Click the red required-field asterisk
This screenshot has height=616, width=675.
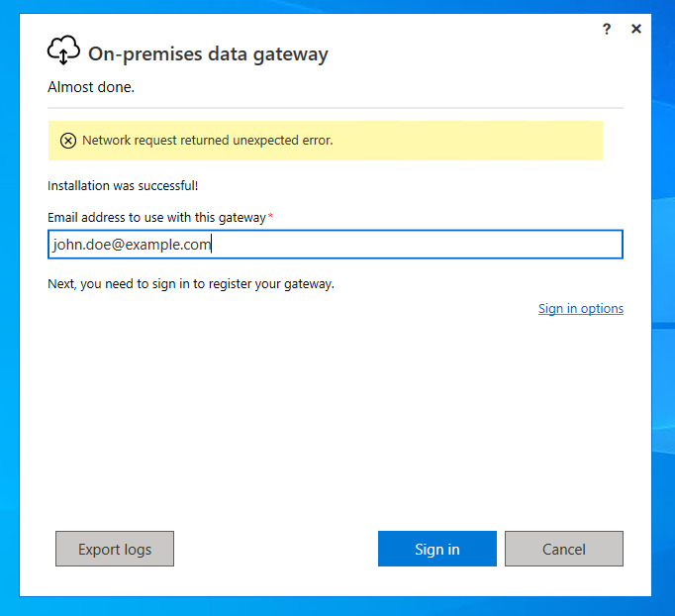(270, 216)
